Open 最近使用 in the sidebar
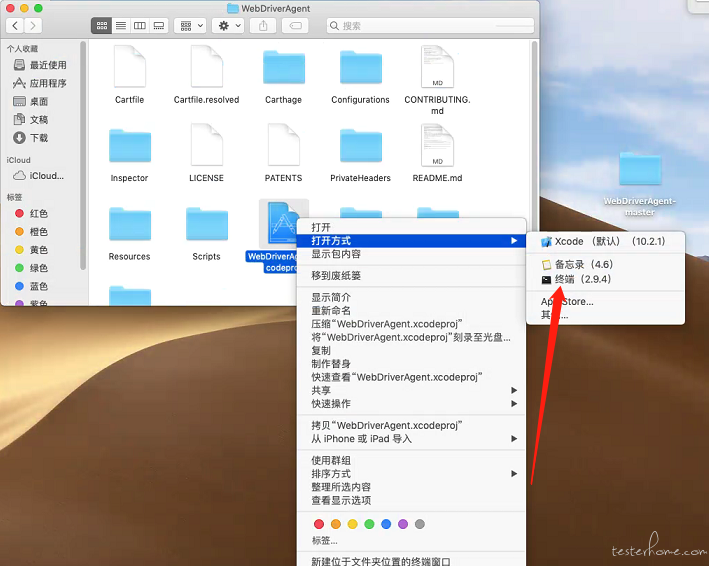Image resolution: width=709 pixels, height=566 pixels. point(41,65)
